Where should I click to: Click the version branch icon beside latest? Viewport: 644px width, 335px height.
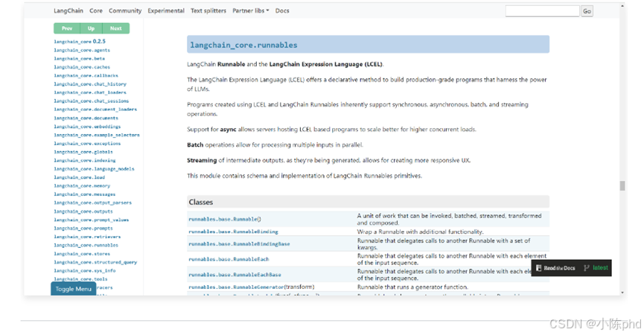(587, 268)
